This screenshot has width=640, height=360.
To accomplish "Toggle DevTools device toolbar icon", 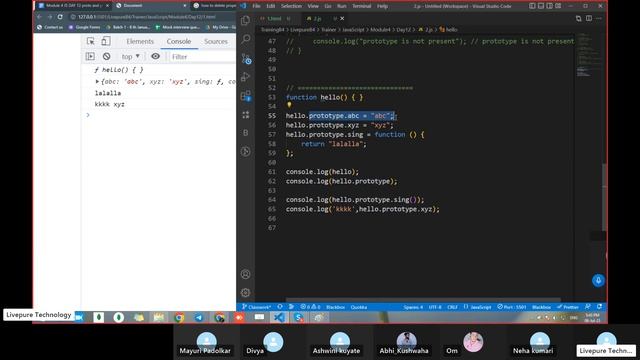I will 106,41.
